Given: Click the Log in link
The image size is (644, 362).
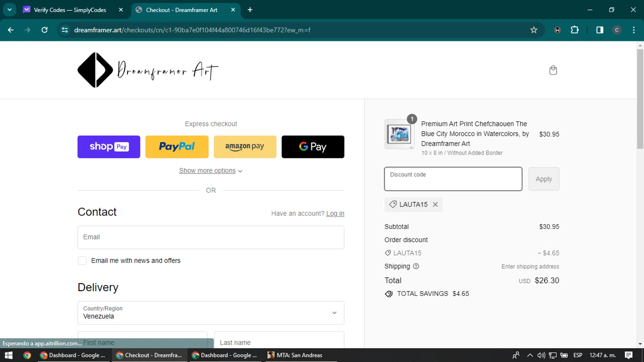Looking at the screenshot, I should (335, 213).
